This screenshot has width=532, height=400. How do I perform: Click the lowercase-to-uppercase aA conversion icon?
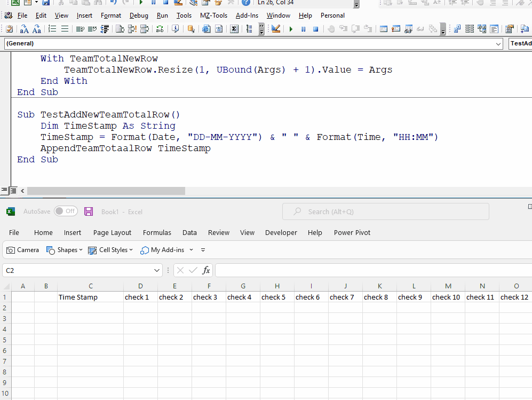click(x=24, y=29)
